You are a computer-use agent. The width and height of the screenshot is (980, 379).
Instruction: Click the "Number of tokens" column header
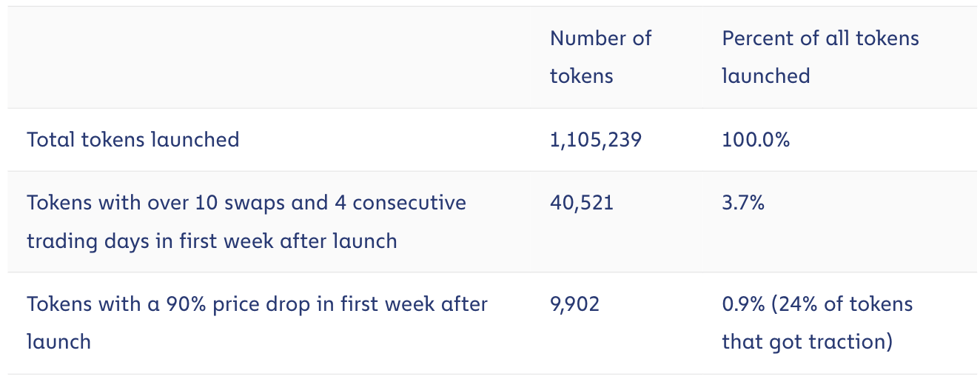pyautogui.click(x=600, y=57)
